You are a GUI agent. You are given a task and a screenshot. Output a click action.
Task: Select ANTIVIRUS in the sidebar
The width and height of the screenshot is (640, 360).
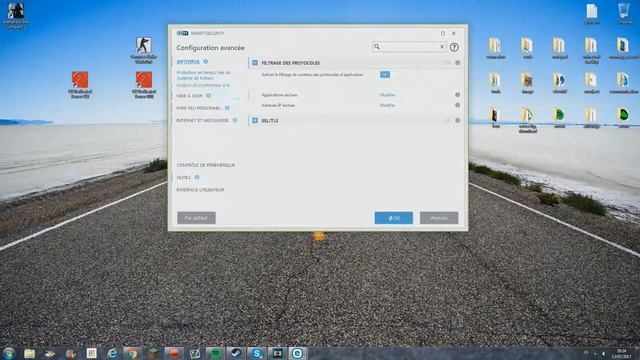click(x=188, y=62)
